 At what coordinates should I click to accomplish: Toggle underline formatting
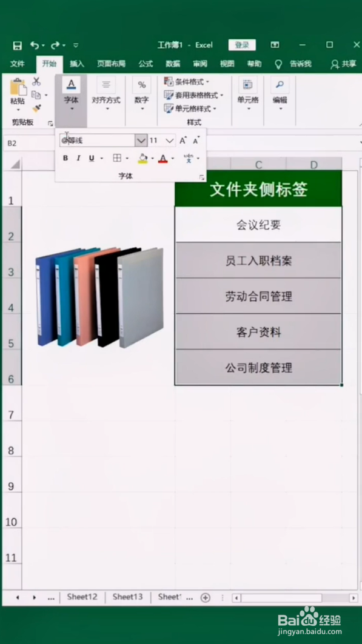click(x=92, y=158)
